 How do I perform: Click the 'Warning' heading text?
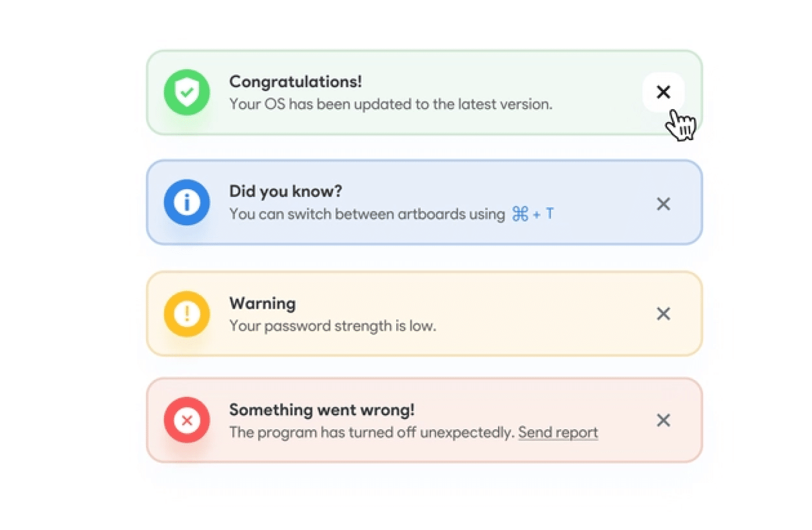(x=263, y=303)
